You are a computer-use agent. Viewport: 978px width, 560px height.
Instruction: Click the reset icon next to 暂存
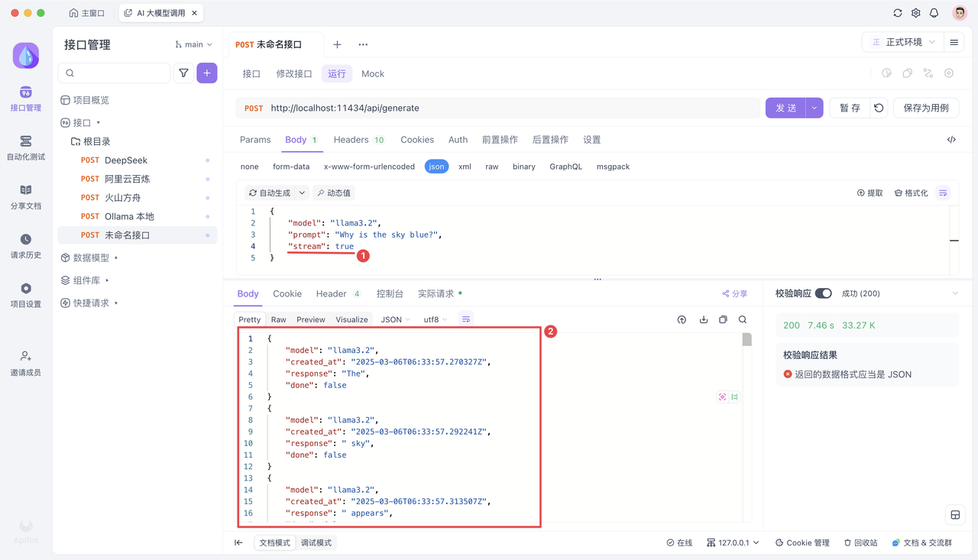(x=879, y=108)
